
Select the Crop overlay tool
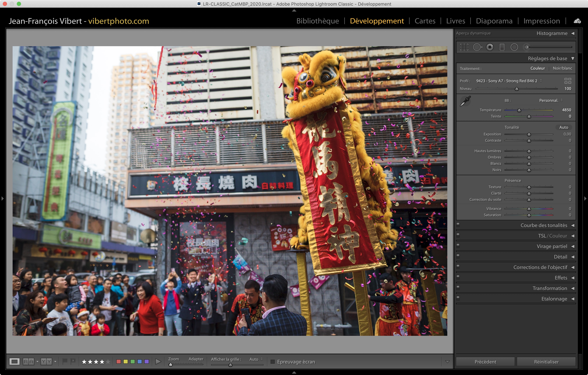464,47
